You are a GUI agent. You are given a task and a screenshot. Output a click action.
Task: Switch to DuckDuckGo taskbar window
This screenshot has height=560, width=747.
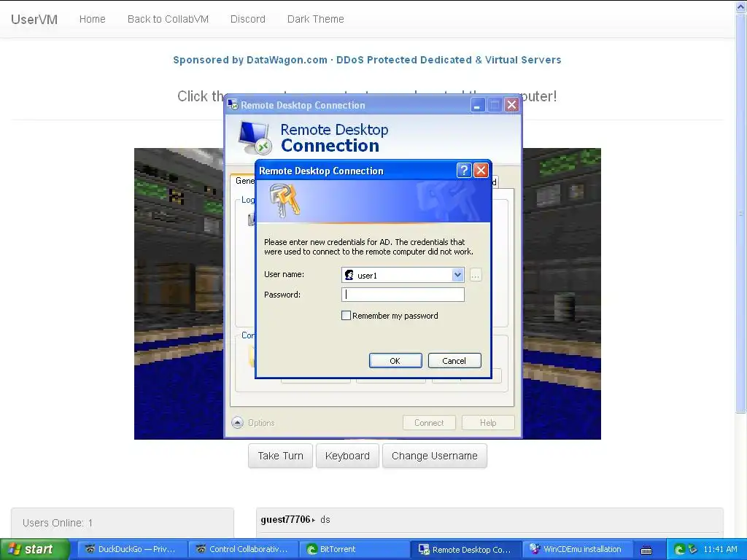[132, 549]
